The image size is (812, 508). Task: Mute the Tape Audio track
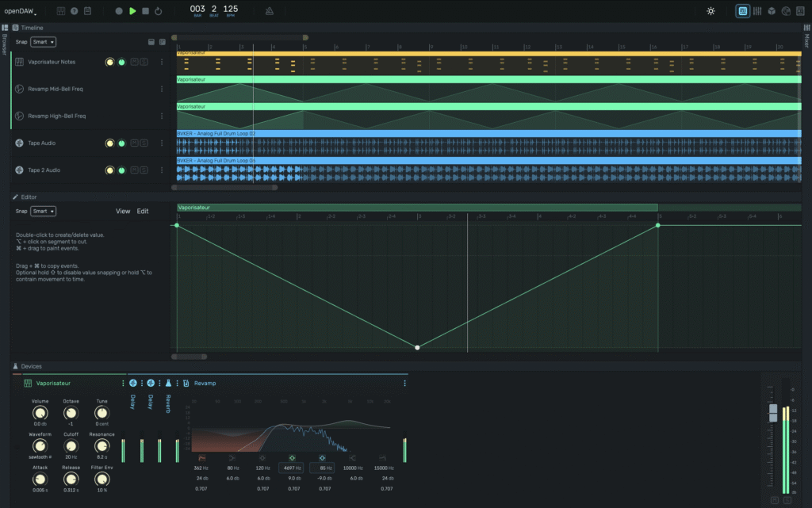133,143
